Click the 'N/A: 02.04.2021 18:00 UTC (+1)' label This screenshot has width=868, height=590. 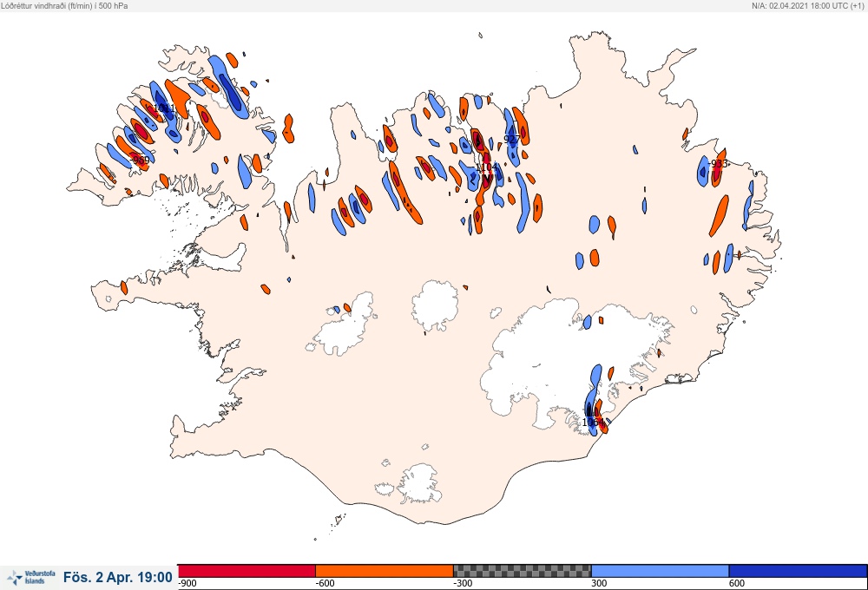pyautogui.click(x=807, y=5)
